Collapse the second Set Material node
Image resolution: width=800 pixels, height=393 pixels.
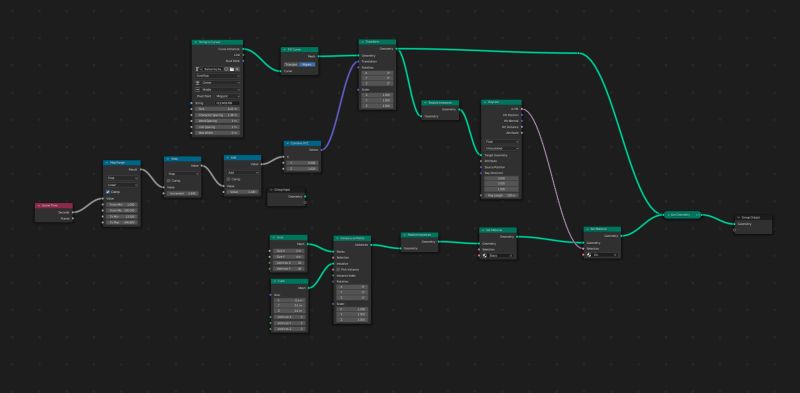[588, 229]
